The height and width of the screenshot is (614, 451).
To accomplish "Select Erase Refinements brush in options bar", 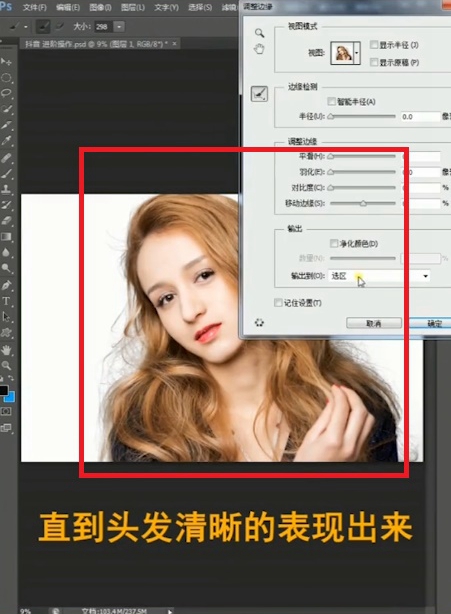I will coord(59,26).
